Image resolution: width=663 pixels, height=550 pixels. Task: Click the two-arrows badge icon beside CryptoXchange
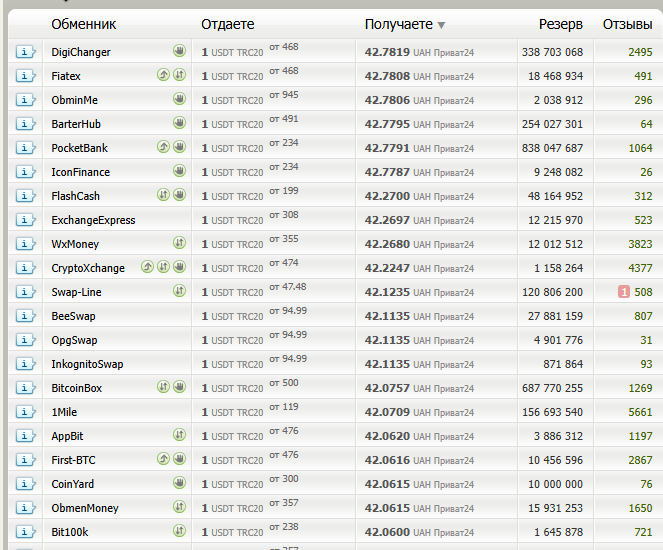[x=164, y=267]
